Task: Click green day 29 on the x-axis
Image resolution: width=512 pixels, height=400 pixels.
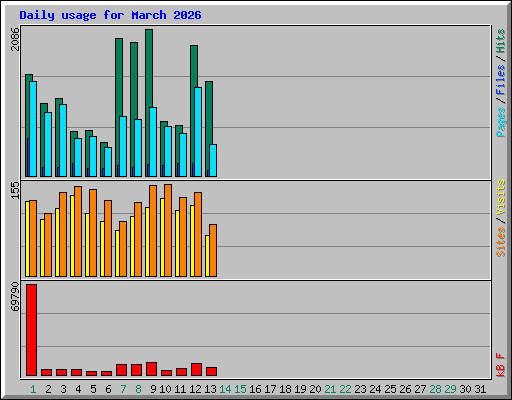Action: (450, 389)
